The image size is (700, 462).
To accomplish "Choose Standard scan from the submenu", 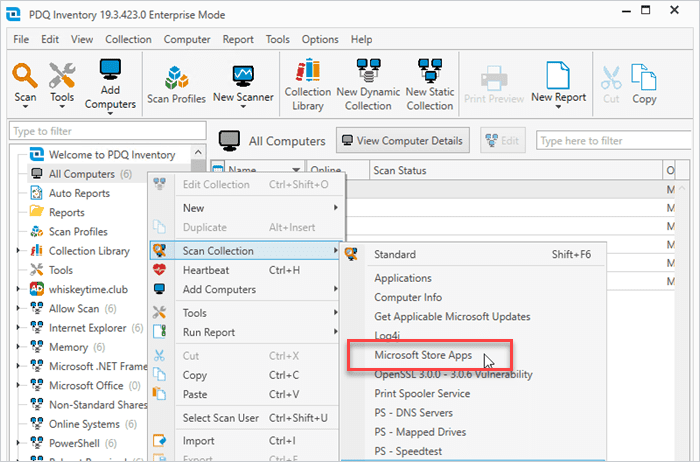I will [x=473, y=254].
